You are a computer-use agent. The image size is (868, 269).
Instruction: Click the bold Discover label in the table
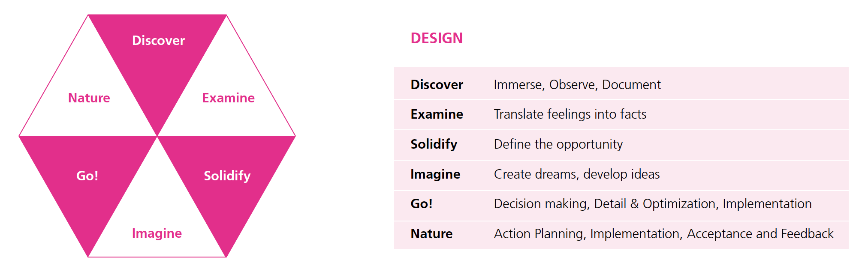[437, 84]
